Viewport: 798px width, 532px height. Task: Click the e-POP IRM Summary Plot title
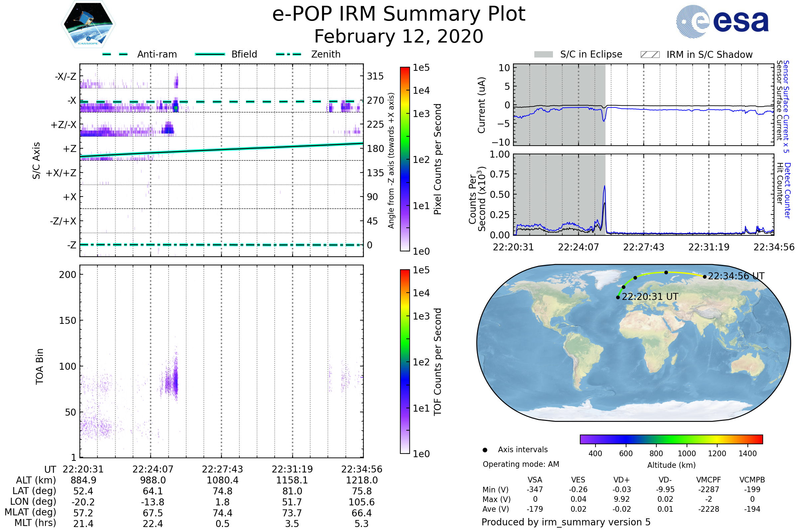tap(399, 14)
